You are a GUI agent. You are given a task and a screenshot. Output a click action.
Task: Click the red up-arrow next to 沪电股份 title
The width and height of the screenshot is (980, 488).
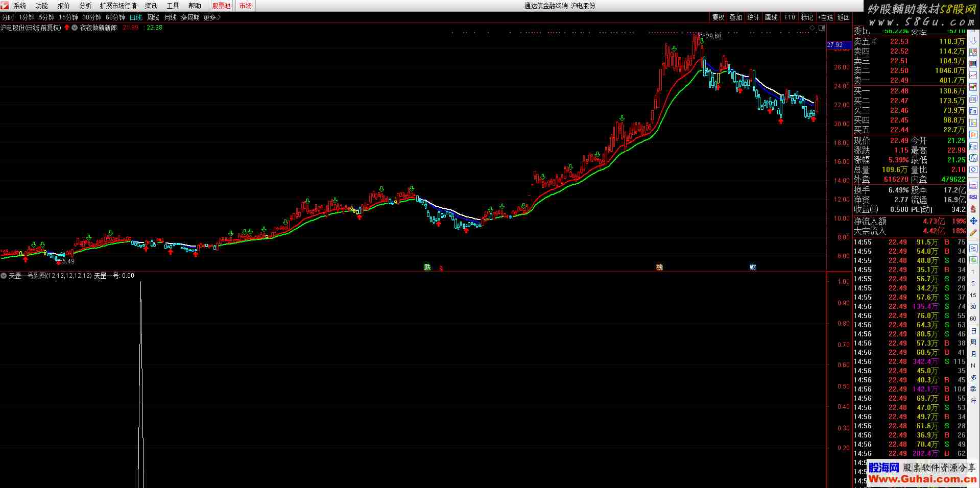click(x=66, y=28)
